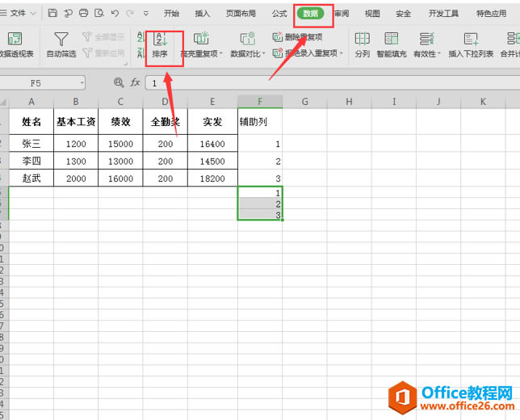This screenshot has height=420, width=520.
Task: Open the 文件 menu dropdown arrow
Action: tap(33, 13)
